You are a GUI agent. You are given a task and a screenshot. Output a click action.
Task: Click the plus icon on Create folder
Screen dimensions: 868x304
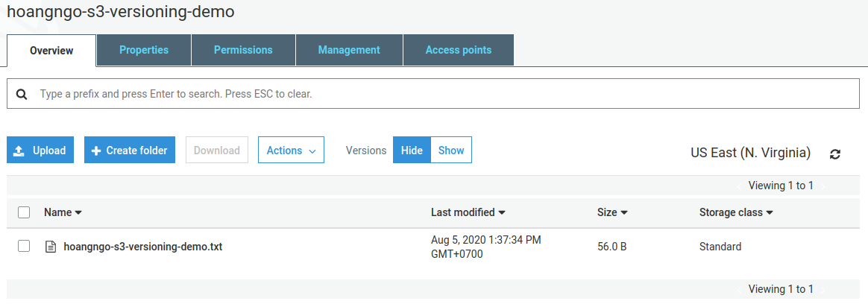click(96, 151)
